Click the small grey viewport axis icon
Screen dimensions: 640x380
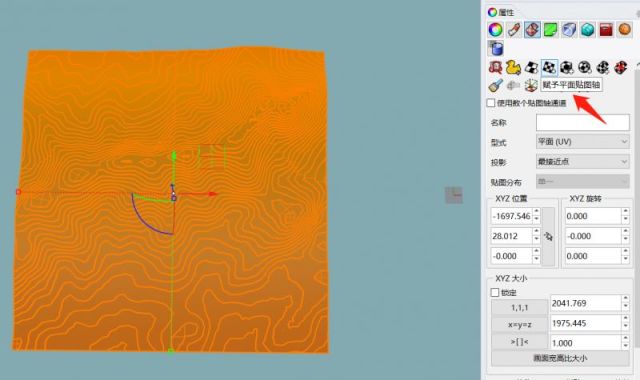point(453,195)
